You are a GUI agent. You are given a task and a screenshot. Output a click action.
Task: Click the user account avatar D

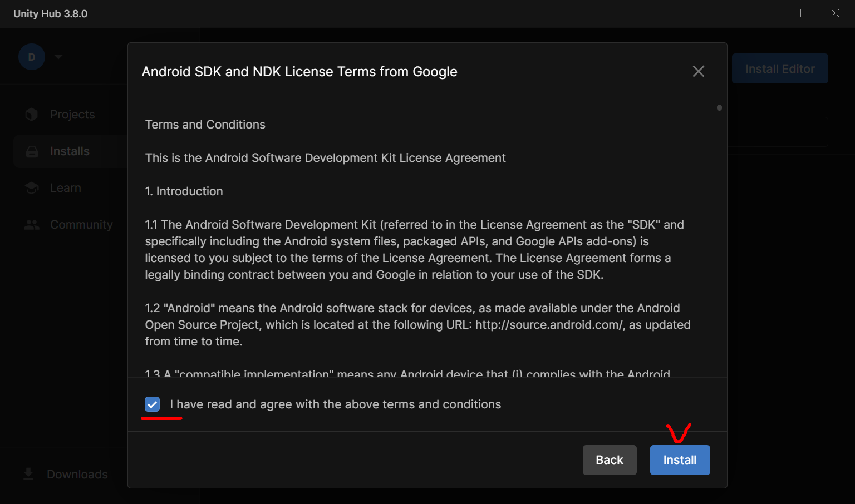point(32,57)
